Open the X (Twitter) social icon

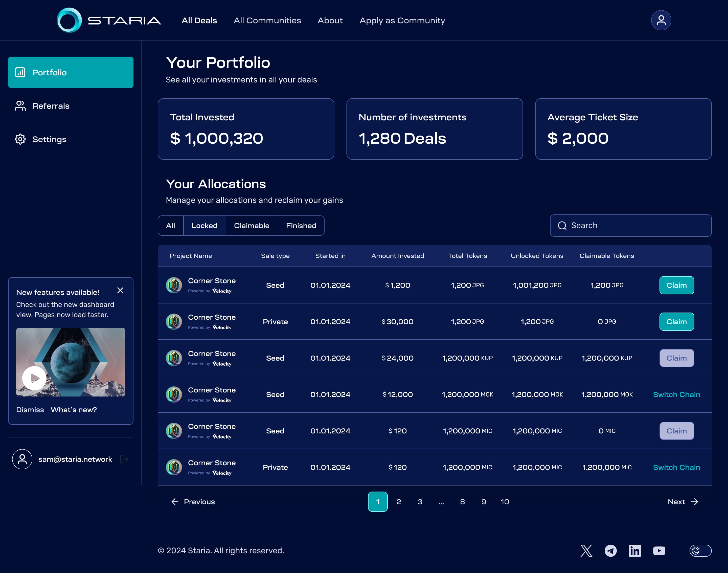point(586,550)
